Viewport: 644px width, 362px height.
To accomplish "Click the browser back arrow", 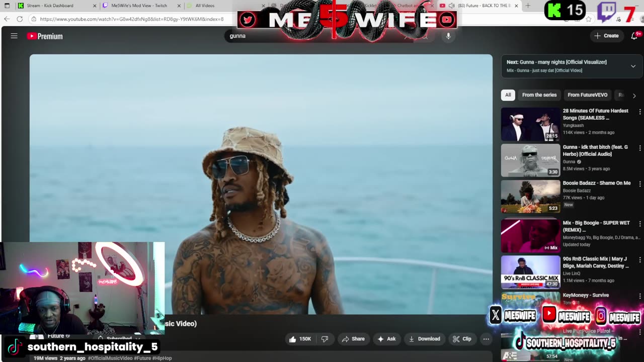I will (7, 19).
